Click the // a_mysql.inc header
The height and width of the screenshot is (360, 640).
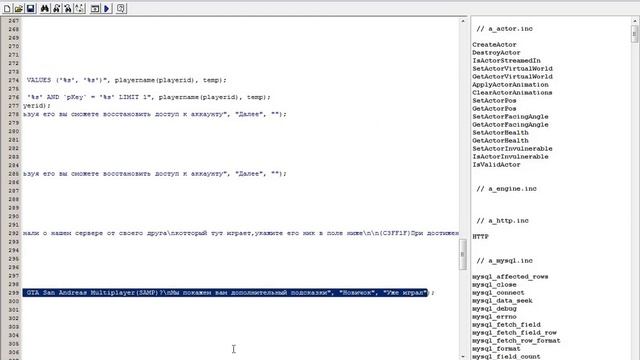coord(504,260)
